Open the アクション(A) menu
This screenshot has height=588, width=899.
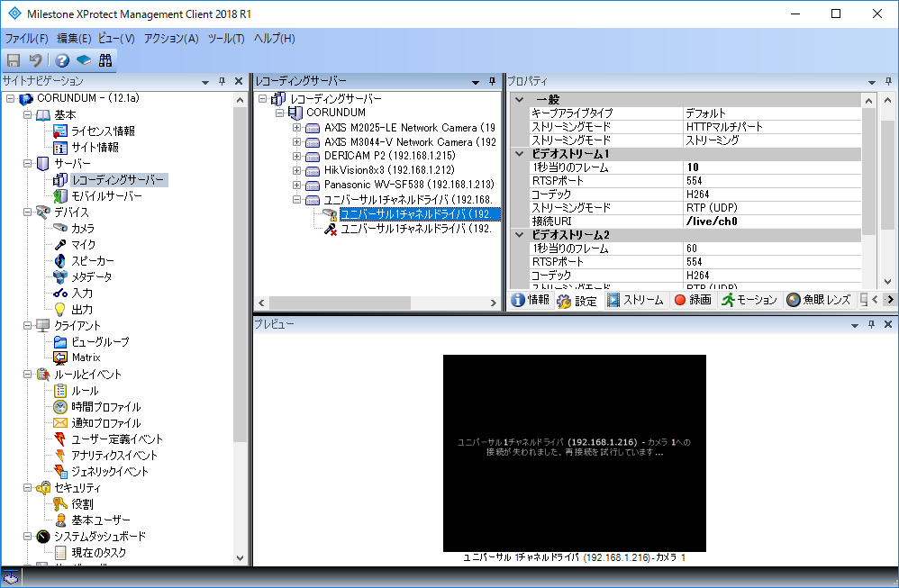(x=171, y=39)
